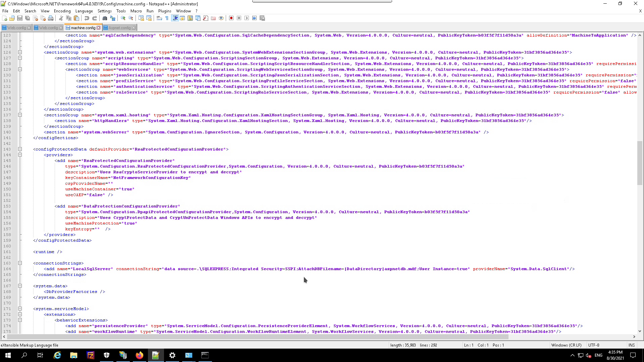The height and width of the screenshot is (362, 644).
Task: Click the vertical scrollbar thumb
Action: [640, 163]
